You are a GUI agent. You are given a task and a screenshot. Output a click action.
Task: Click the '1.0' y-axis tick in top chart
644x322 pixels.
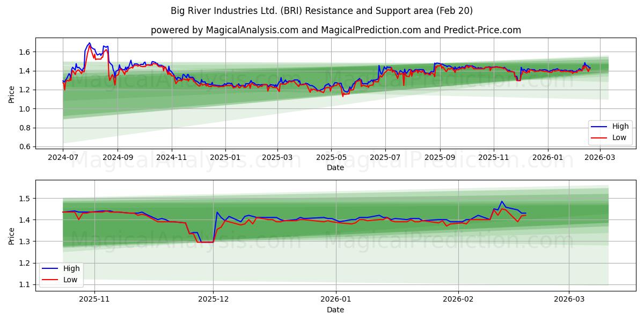coord(26,109)
